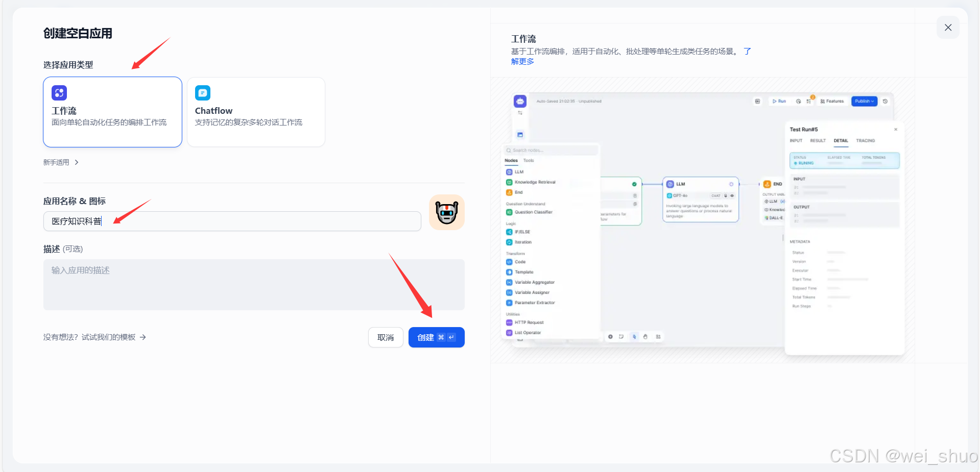Click the blue Chatflow chat icon
Image resolution: width=980 pixels, height=472 pixels.
[203, 93]
